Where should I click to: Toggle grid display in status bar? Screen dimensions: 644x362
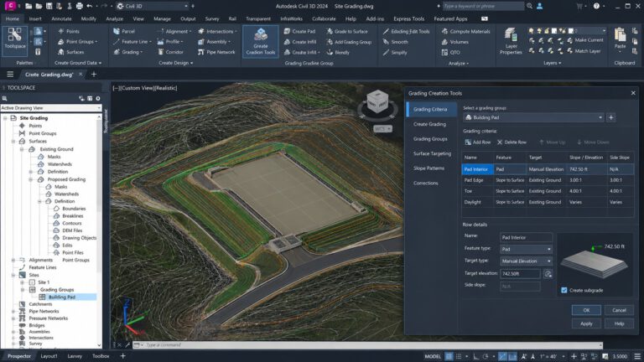point(449,356)
